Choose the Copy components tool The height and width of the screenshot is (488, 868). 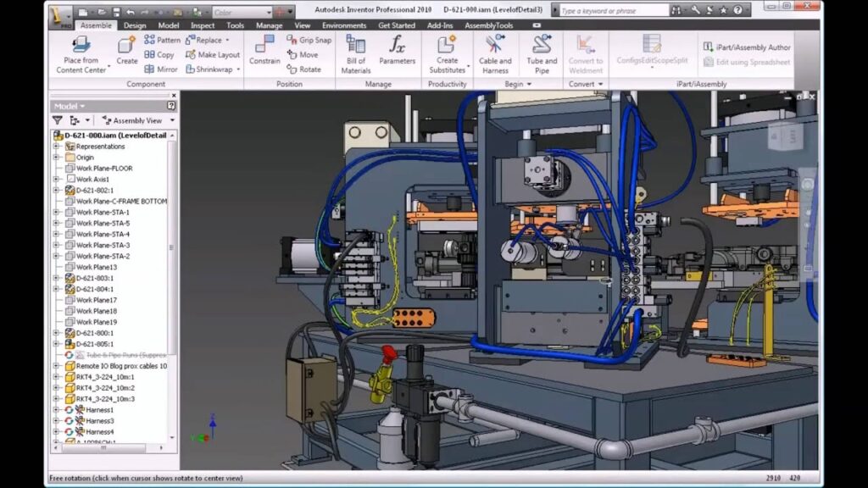159,55
